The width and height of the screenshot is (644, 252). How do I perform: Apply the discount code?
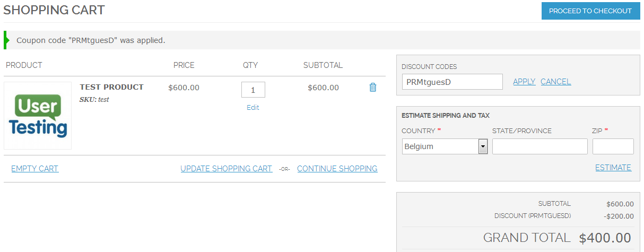(524, 82)
